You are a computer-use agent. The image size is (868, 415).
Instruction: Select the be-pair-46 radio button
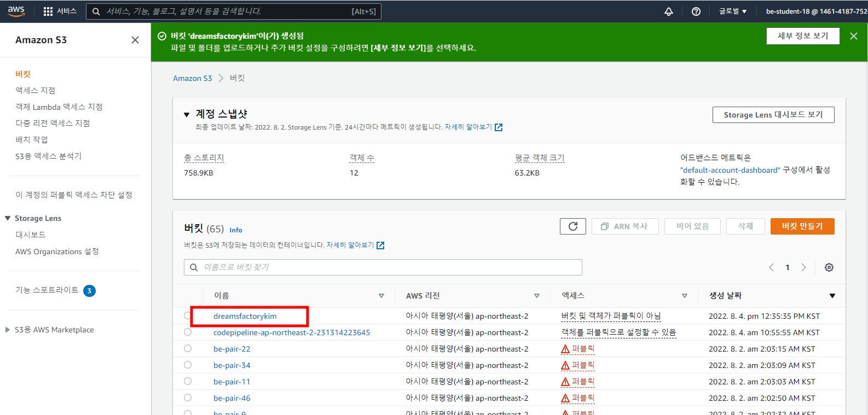point(188,398)
